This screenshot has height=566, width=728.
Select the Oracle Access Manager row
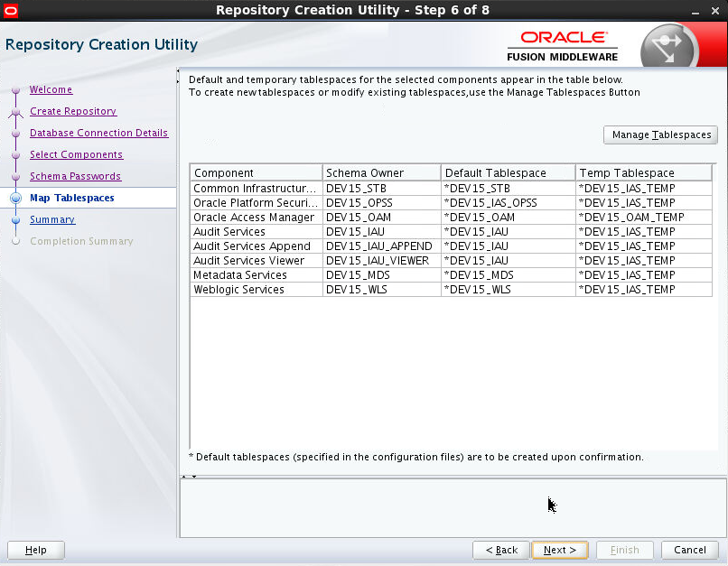(452, 218)
